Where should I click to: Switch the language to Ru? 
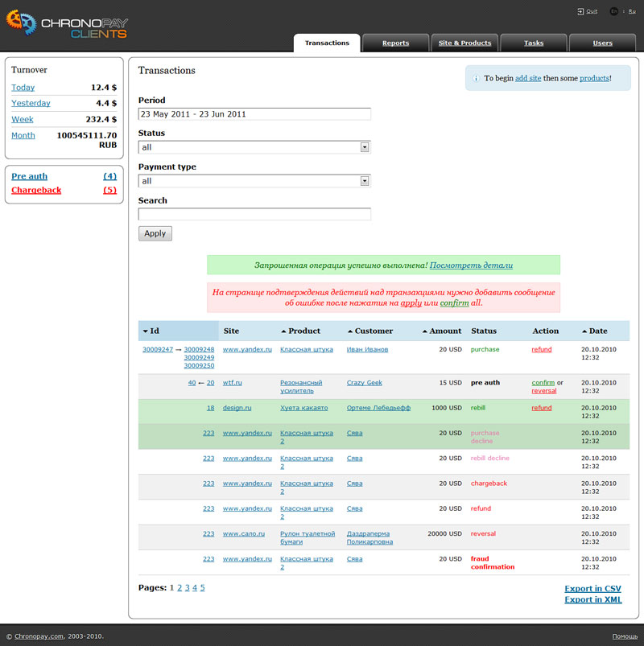point(632,11)
